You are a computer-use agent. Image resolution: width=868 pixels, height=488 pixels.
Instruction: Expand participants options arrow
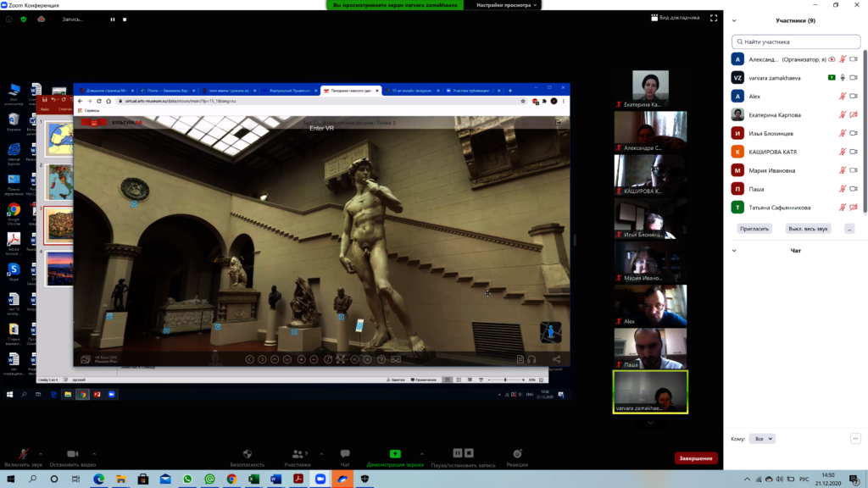click(321, 454)
